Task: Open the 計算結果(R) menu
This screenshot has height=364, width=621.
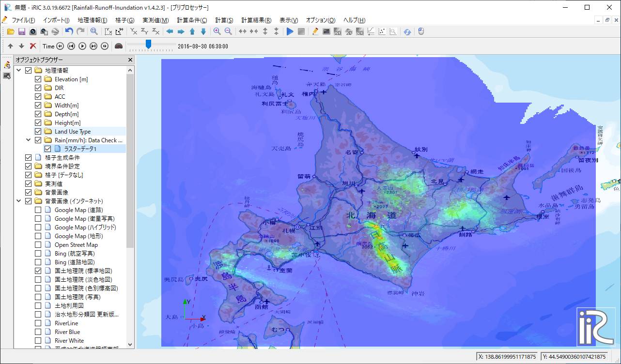Action: tap(256, 20)
